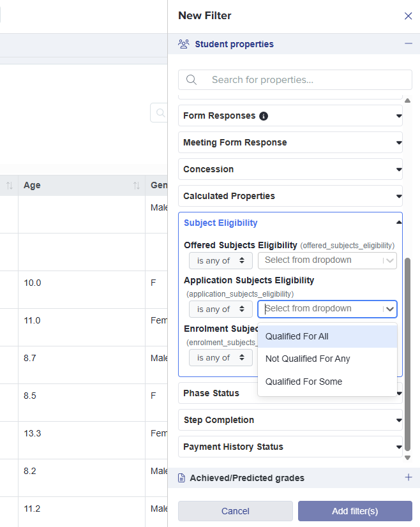Click the Student properties people icon
The width and height of the screenshot is (420, 527).
tap(184, 44)
